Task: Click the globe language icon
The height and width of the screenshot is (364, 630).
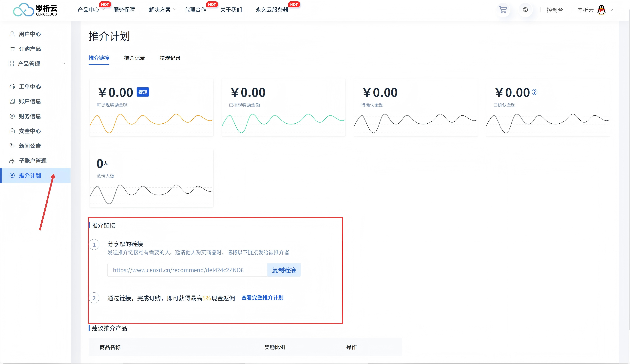Action: point(525,10)
